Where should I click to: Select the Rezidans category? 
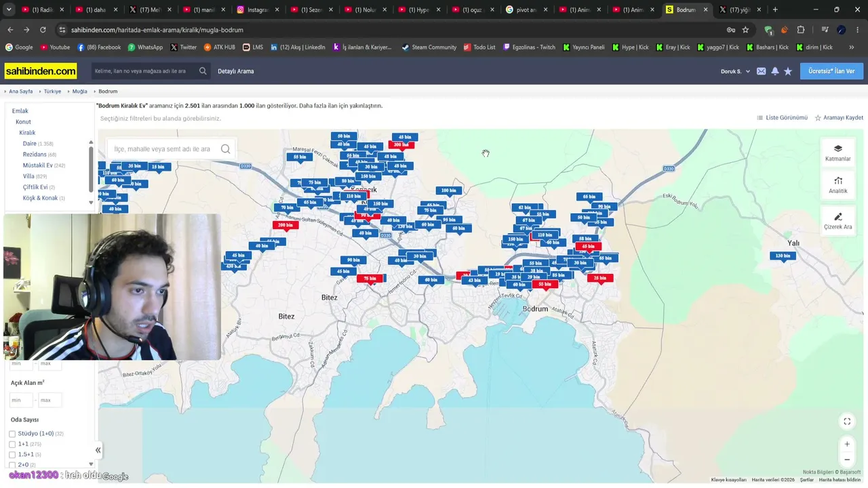click(35, 155)
